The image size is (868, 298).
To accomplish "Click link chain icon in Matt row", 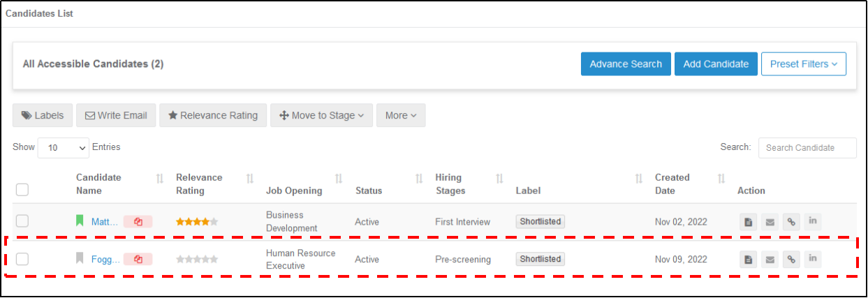I will point(791,222).
